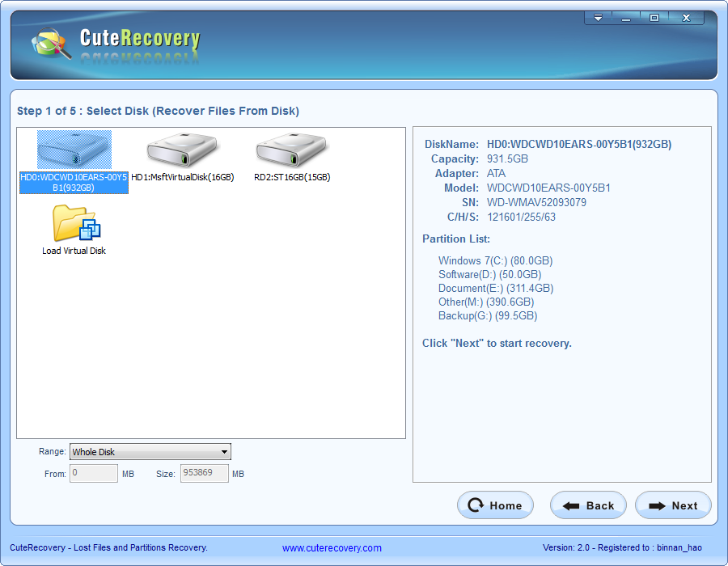Click the Capacity value 931.5GB

[x=507, y=159]
